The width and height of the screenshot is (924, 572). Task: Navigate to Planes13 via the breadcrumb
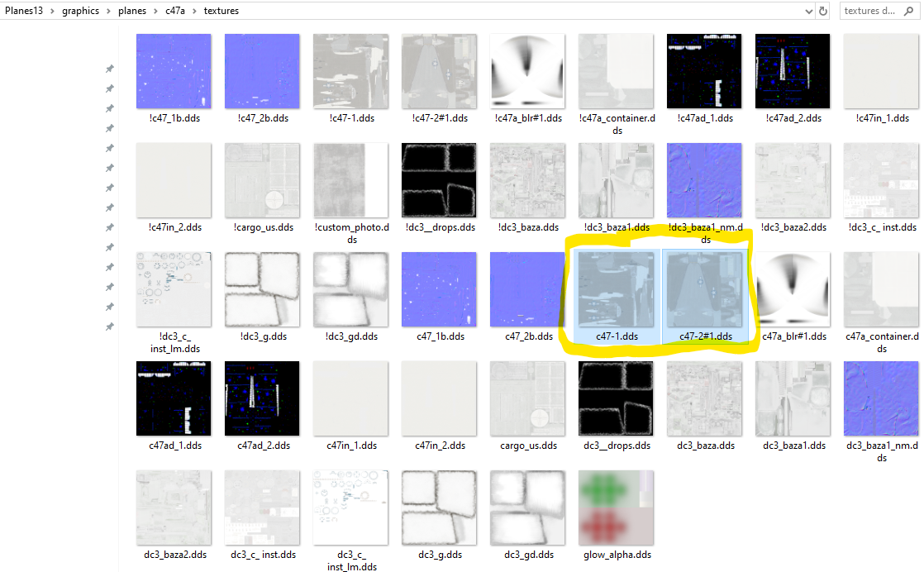tap(23, 11)
